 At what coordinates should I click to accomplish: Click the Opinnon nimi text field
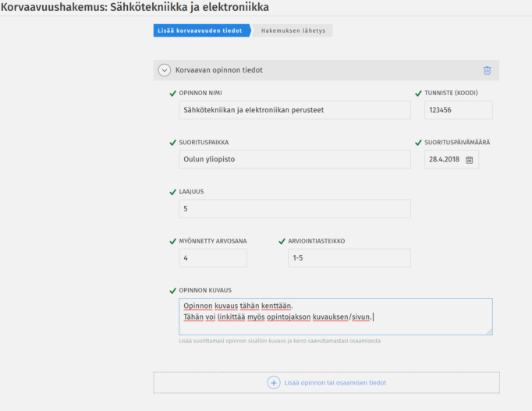[294, 110]
